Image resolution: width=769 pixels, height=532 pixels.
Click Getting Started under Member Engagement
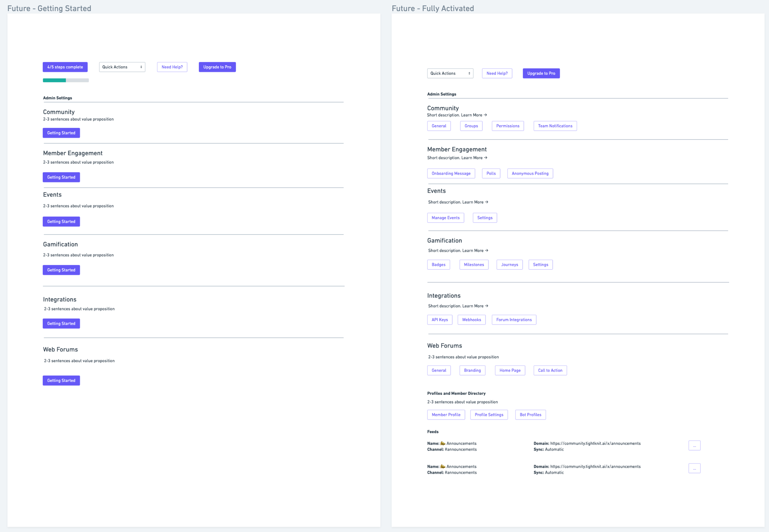(x=61, y=177)
